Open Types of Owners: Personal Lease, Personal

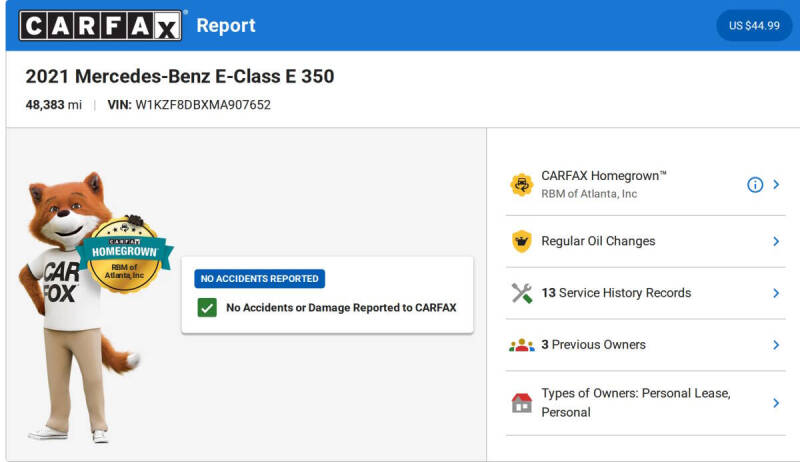636,403
